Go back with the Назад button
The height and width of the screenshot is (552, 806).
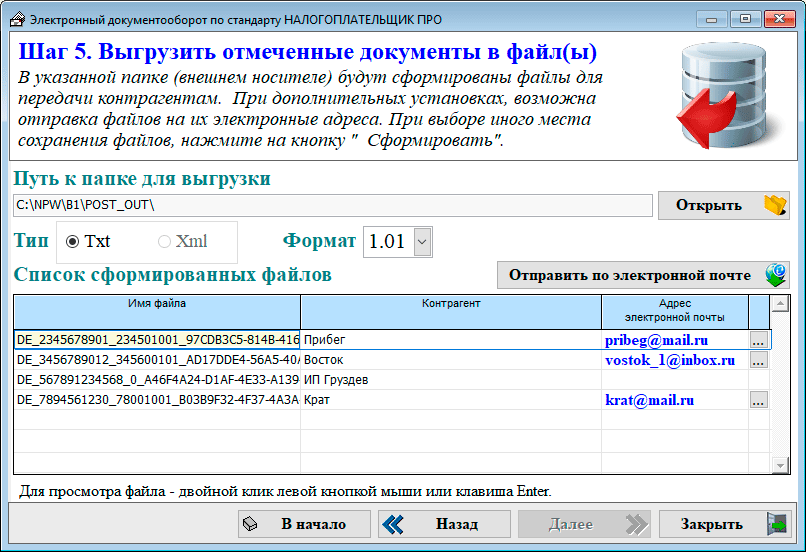pyautogui.click(x=444, y=524)
